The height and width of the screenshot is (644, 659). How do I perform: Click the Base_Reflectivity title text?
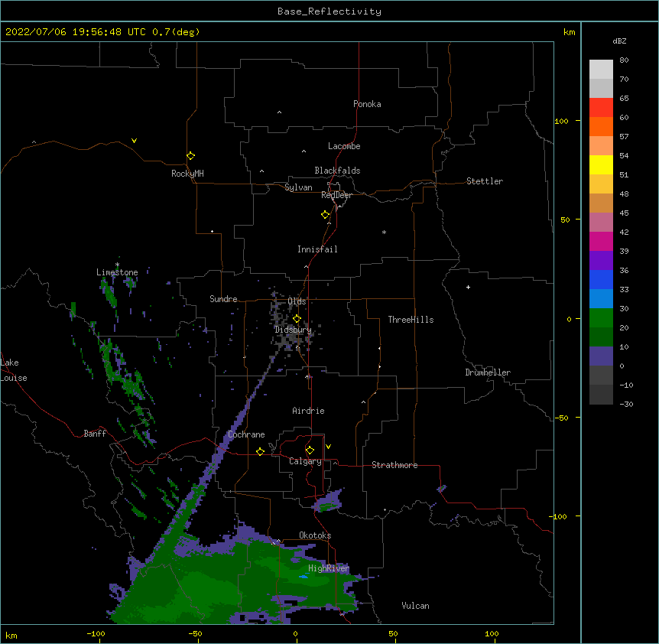pyautogui.click(x=329, y=11)
